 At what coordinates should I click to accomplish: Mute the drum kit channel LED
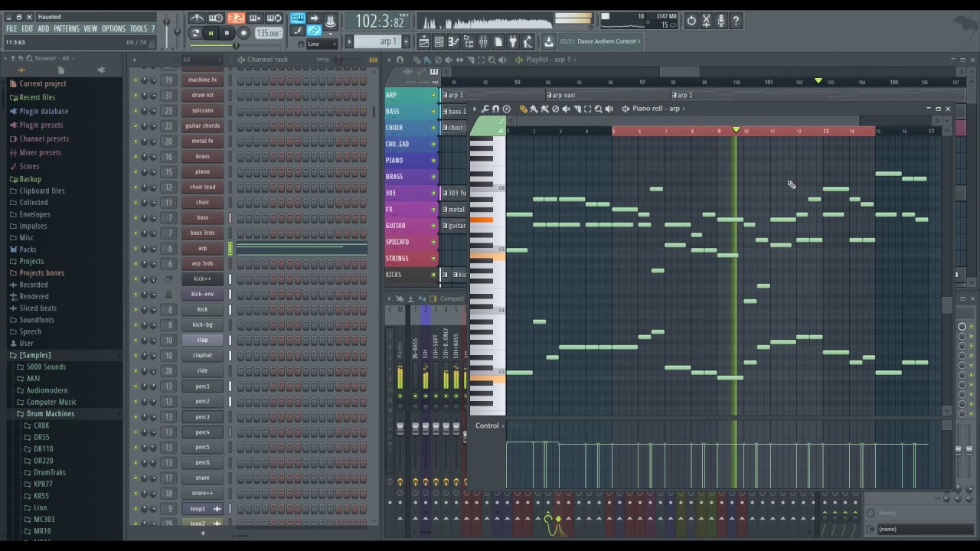[x=136, y=95]
